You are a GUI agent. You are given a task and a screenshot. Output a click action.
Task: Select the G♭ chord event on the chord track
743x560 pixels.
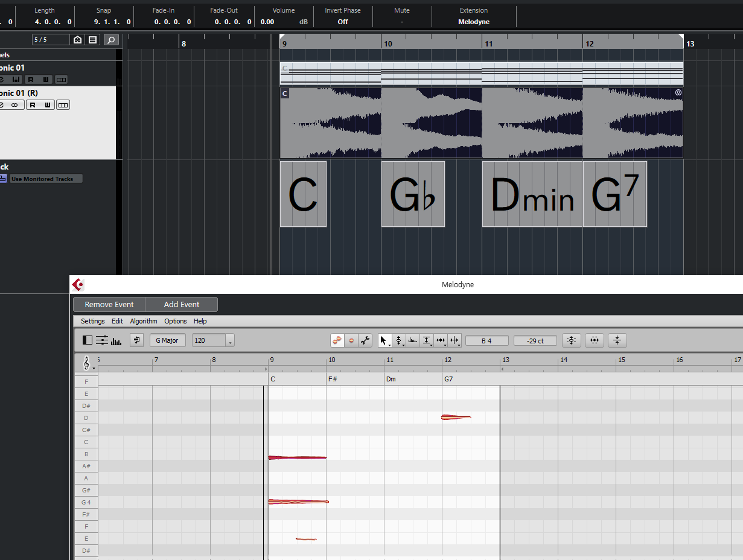click(413, 194)
